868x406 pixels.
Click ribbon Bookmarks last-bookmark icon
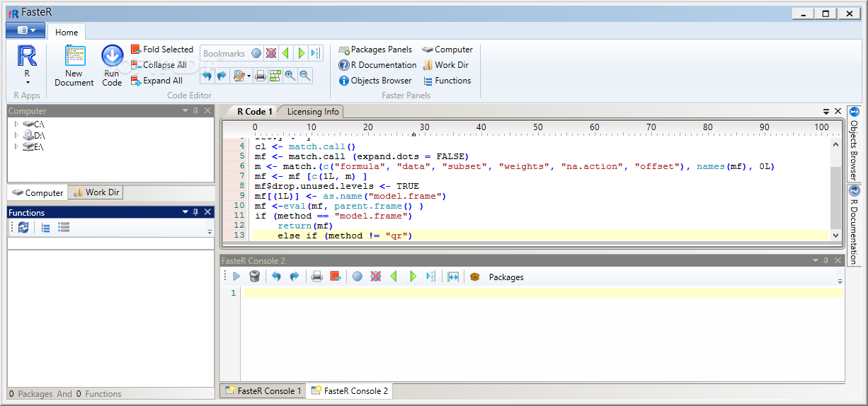coord(315,54)
